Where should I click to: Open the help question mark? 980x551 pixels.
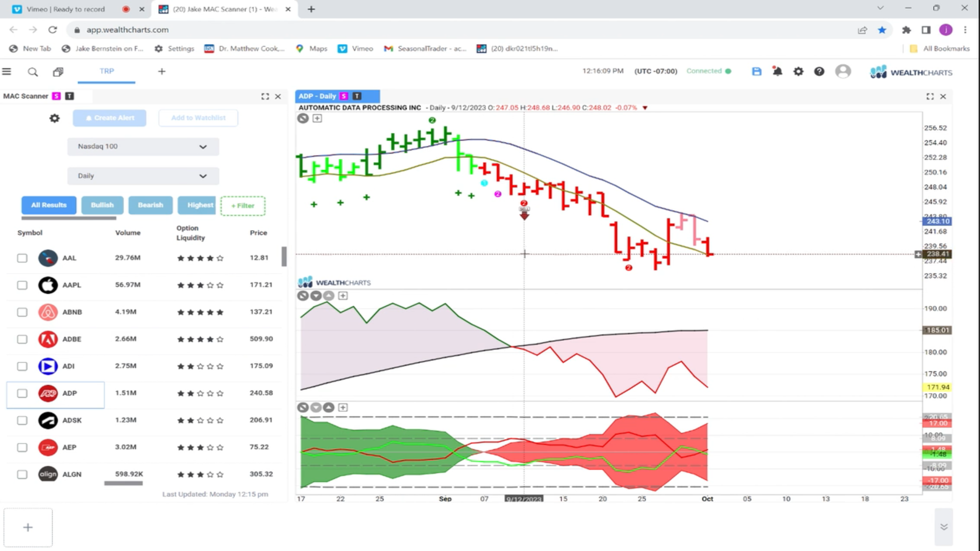click(x=819, y=71)
